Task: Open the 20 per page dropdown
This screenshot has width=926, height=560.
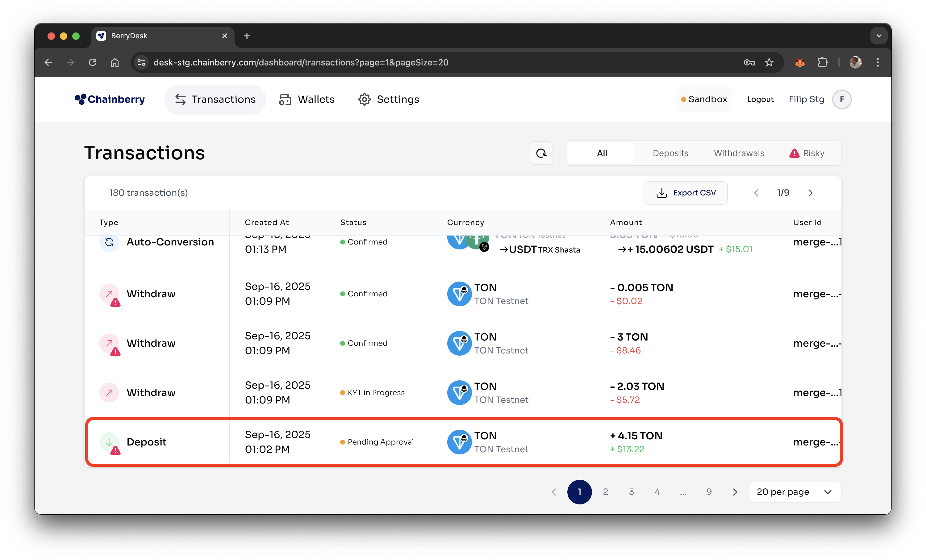Action: (795, 491)
